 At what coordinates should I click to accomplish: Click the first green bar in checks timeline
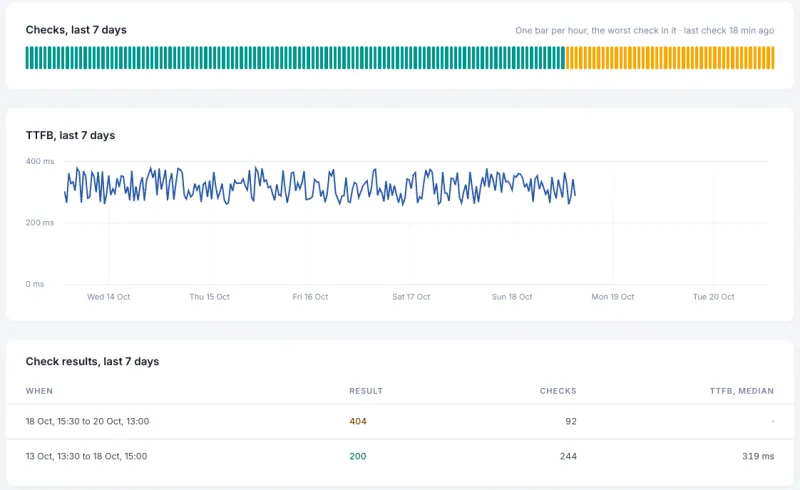28,58
